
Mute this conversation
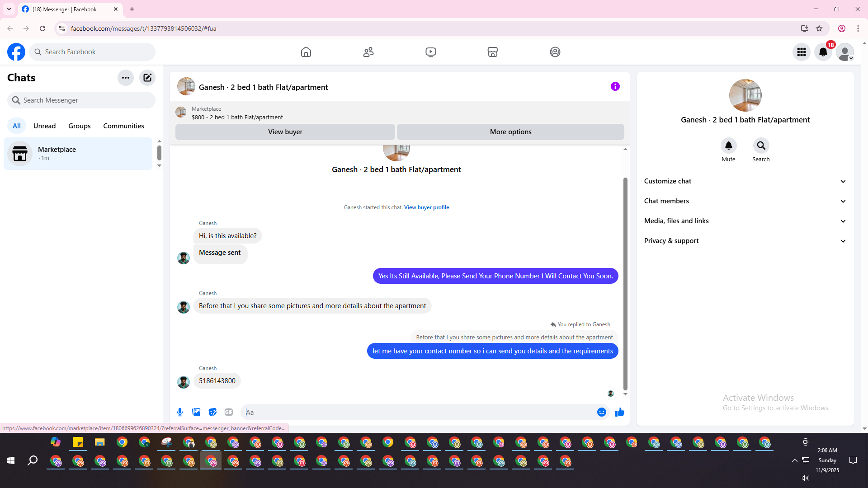coord(728,146)
